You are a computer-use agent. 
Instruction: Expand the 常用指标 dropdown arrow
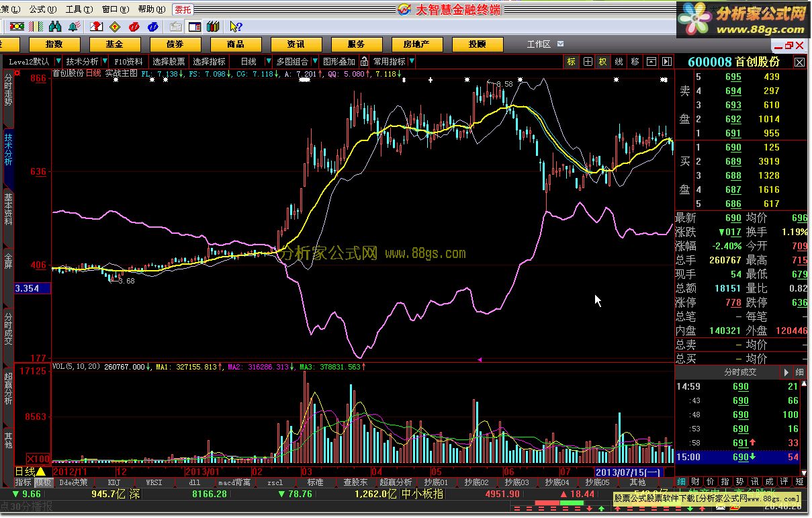[412, 61]
